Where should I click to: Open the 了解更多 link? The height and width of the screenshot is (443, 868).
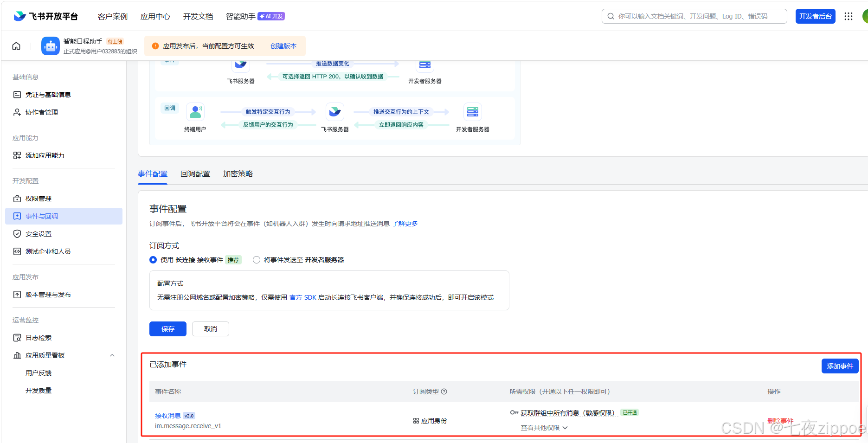point(405,224)
